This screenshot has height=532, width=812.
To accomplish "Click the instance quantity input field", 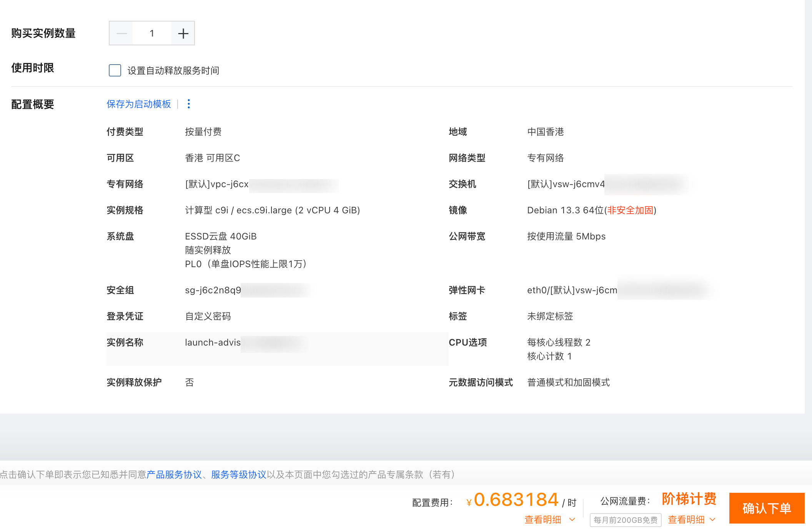I will [x=152, y=33].
